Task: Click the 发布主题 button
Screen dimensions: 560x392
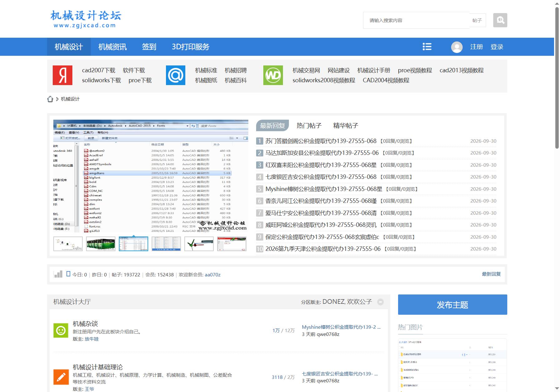Action: pyautogui.click(x=452, y=305)
